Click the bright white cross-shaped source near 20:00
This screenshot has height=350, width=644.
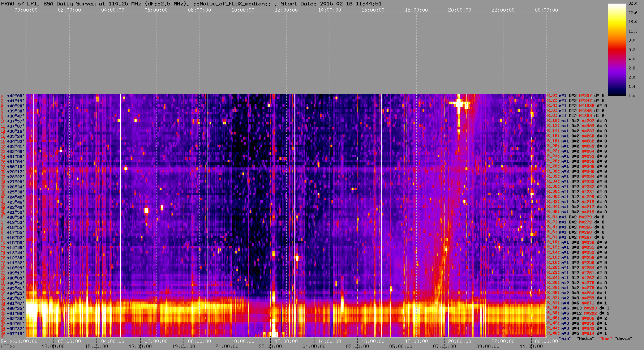(459, 104)
